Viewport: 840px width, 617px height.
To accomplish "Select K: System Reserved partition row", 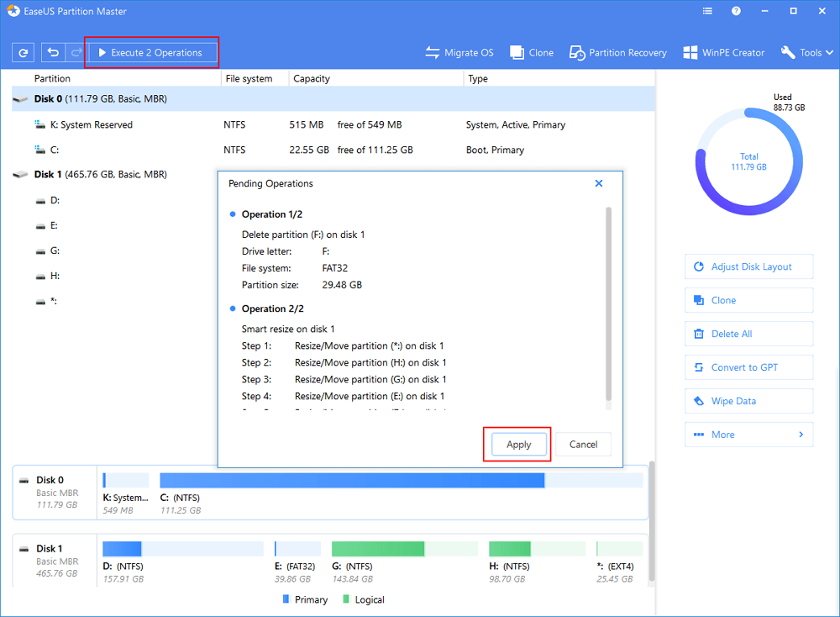I will click(x=333, y=125).
